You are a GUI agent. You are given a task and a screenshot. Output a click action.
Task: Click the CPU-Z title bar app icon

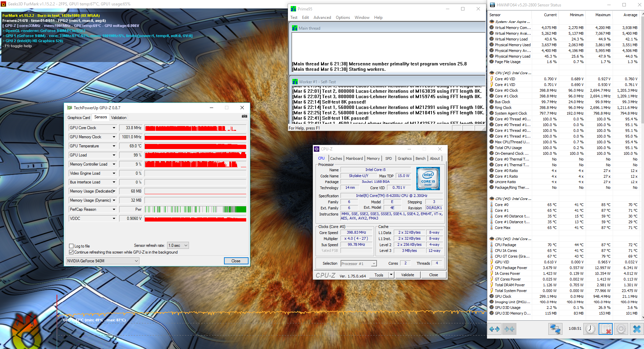pyautogui.click(x=317, y=149)
